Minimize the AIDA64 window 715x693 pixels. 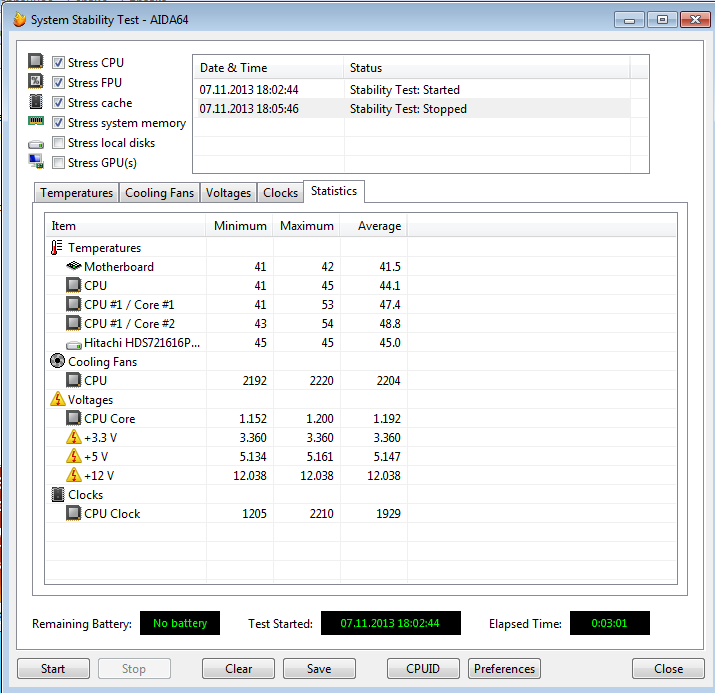(x=629, y=20)
